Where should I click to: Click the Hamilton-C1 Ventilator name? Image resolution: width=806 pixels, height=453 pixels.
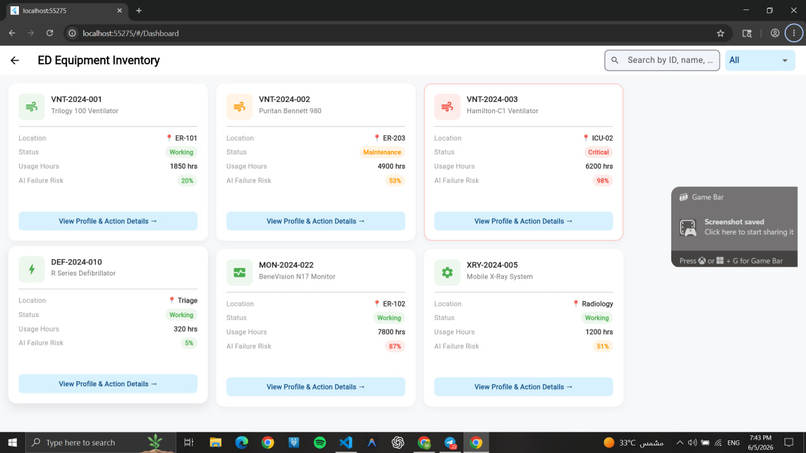pyautogui.click(x=502, y=111)
